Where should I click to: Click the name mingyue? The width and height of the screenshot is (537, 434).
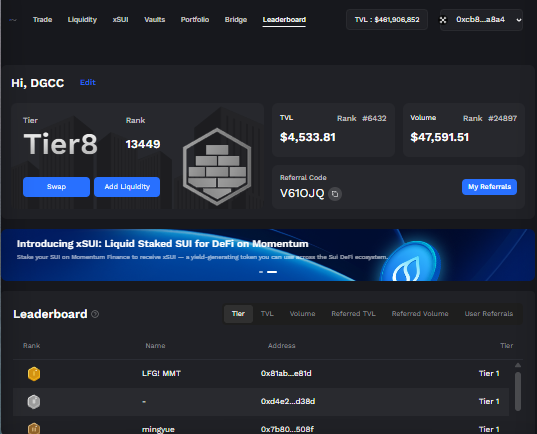pyautogui.click(x=158, y=430)
